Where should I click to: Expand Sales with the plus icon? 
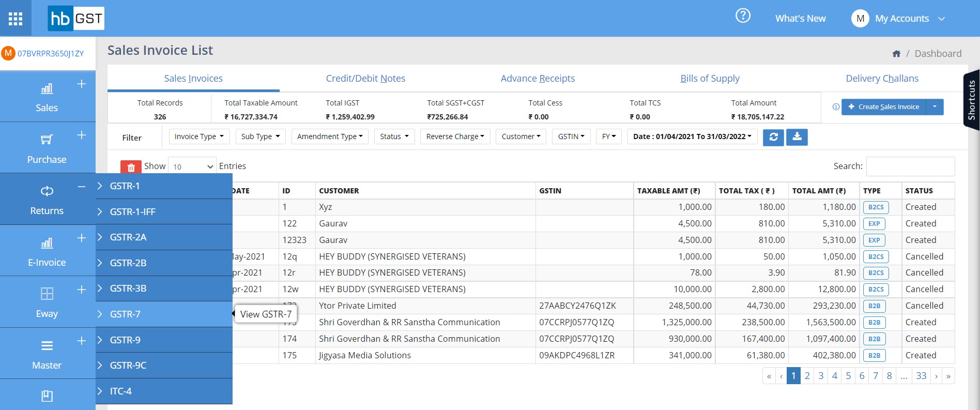(x=81, y=84)
